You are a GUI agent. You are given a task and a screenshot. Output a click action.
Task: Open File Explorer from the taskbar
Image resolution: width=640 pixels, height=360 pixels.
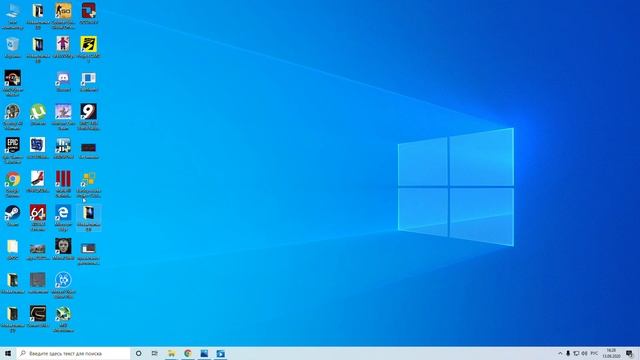tap(171, 353)
